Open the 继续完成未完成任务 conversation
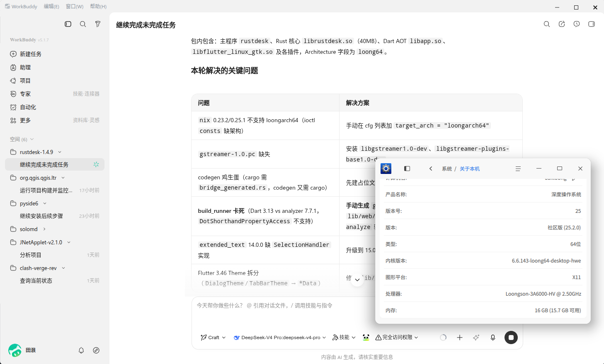604x364 pixels. [x=55, y=164]
